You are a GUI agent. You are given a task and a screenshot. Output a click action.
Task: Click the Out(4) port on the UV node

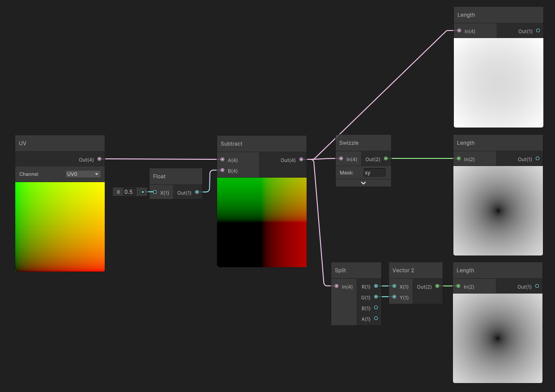point(99,159)
